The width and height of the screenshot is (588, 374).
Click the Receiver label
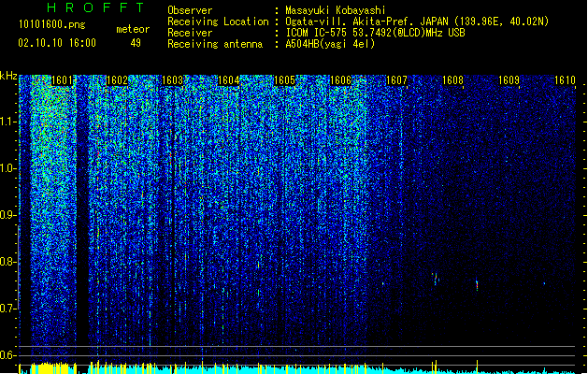(190, 33)
